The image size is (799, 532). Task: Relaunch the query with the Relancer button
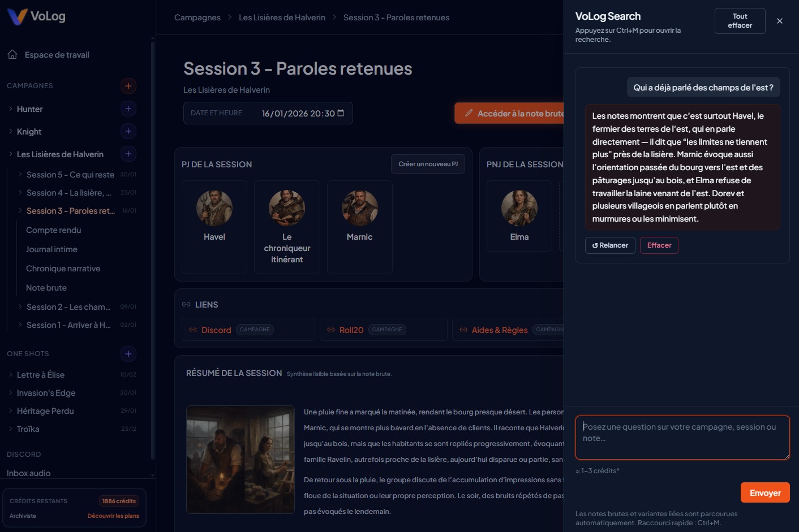609,245
